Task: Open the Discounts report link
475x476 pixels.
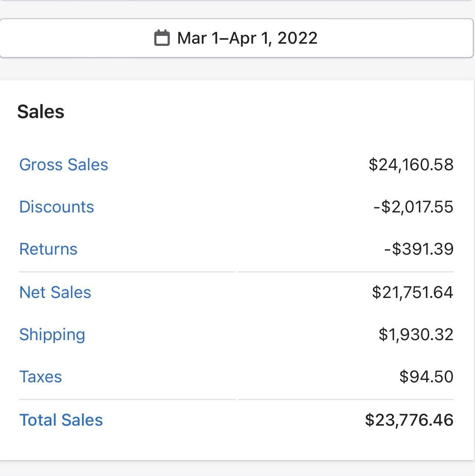Action: point(57,207)
